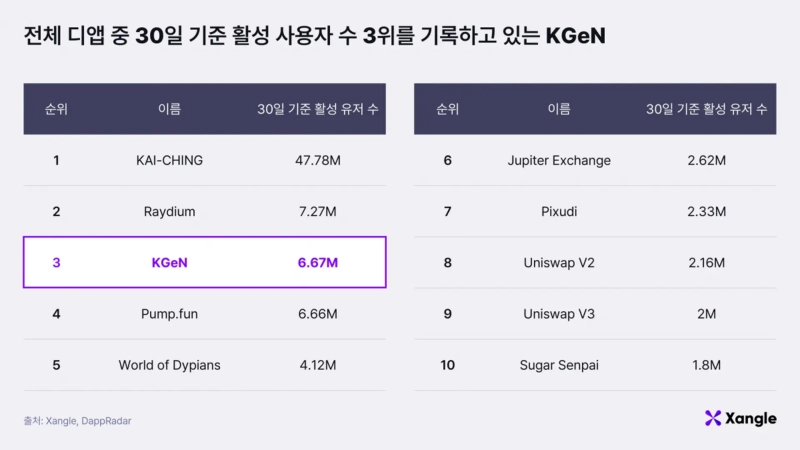The image size is (800, 450).
Task: Click the left table's 이름 header
Action: click(x=170, y=109)
